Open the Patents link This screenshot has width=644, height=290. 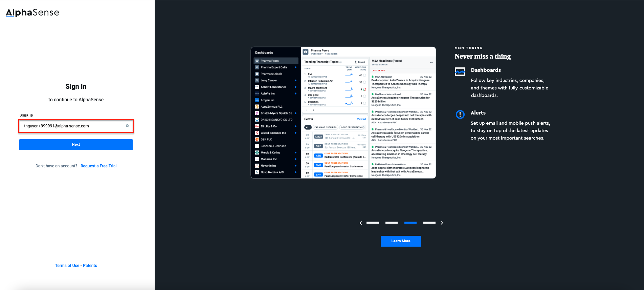(90, 266)
